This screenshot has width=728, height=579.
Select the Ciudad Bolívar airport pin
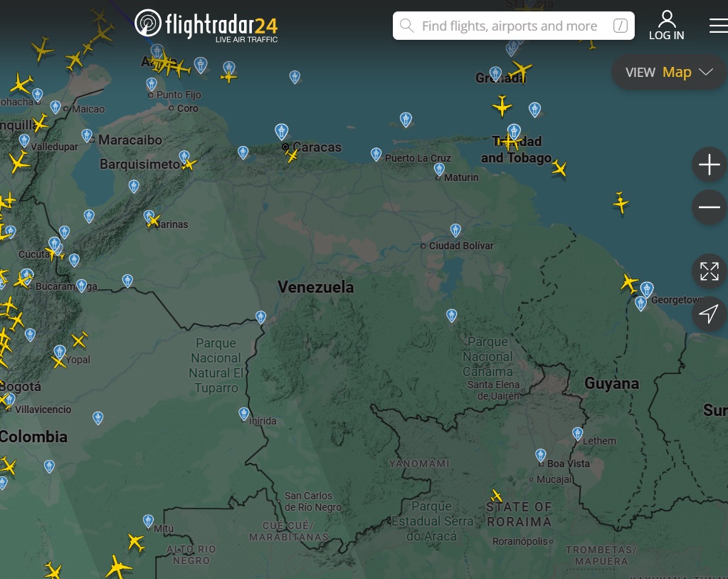coord(455,230)
